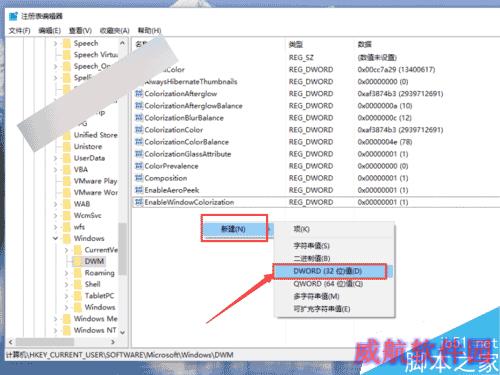Click the EnableAeroPeek value icon
This screenshot has height=375, width=500.
click(x=139, y=190)
